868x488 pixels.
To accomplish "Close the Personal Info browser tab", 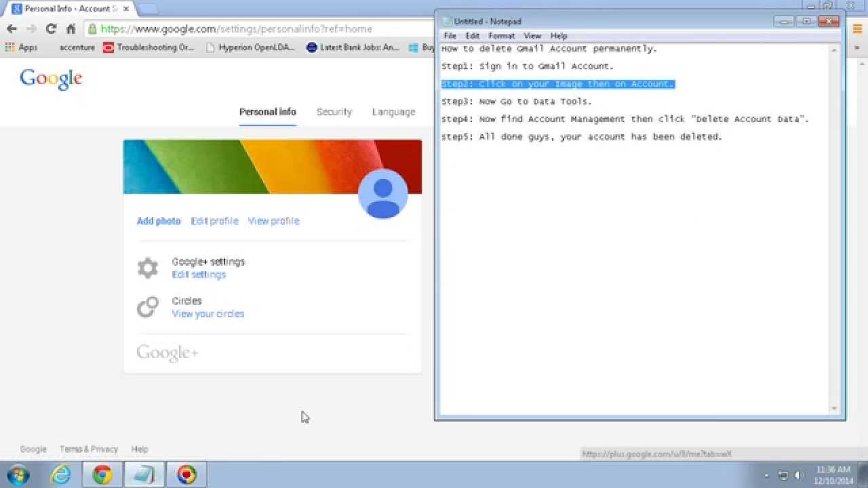I will click(126, 9).
